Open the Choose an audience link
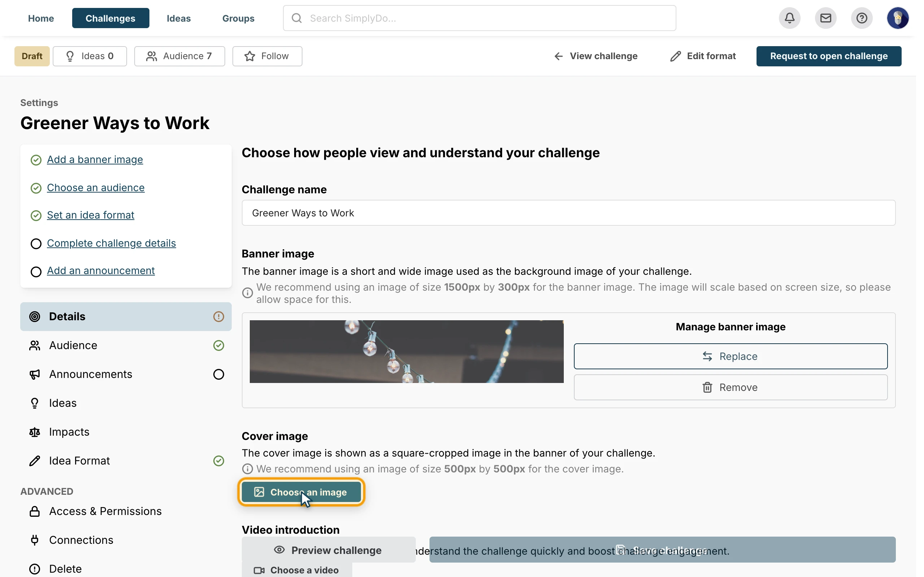 (95, 188)
